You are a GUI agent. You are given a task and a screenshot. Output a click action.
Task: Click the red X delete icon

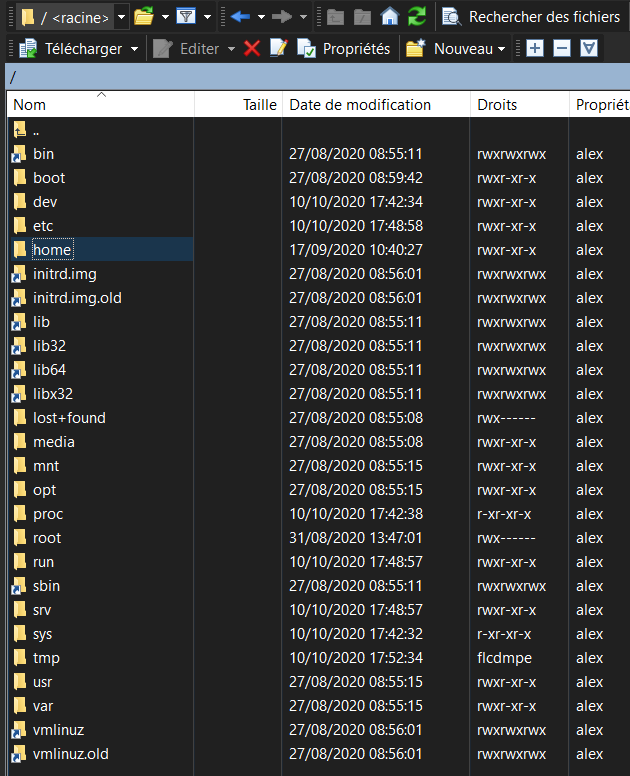point(252,48)
